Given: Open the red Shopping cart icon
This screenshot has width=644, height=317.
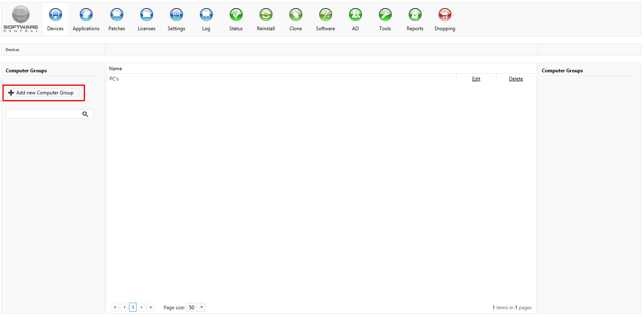Looking at the screenshot, I should 445,15.
